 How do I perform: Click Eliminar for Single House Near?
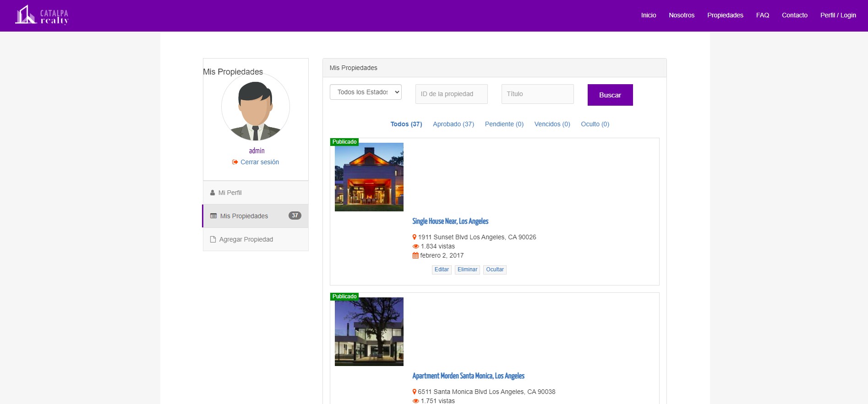click(x=467, y=269)
